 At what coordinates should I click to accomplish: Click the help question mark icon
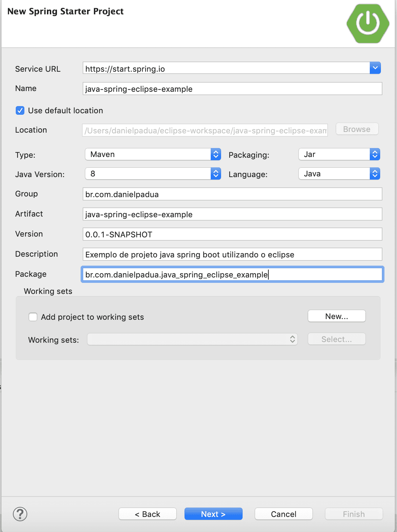[x=20, y=514]
